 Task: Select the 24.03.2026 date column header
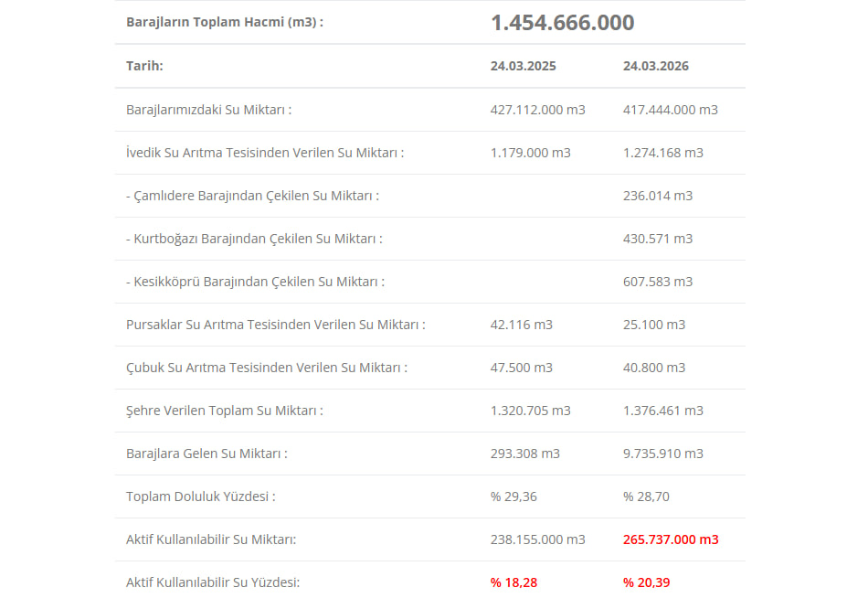tap(655, 67)
